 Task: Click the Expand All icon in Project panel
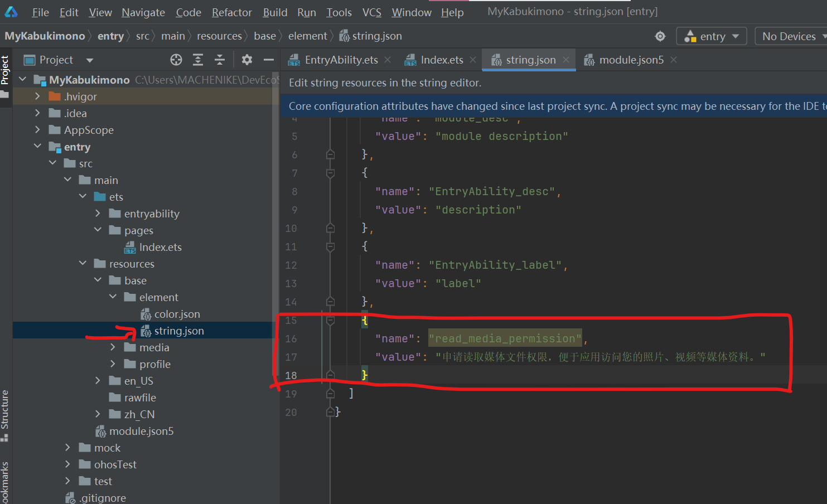(198, 60)
